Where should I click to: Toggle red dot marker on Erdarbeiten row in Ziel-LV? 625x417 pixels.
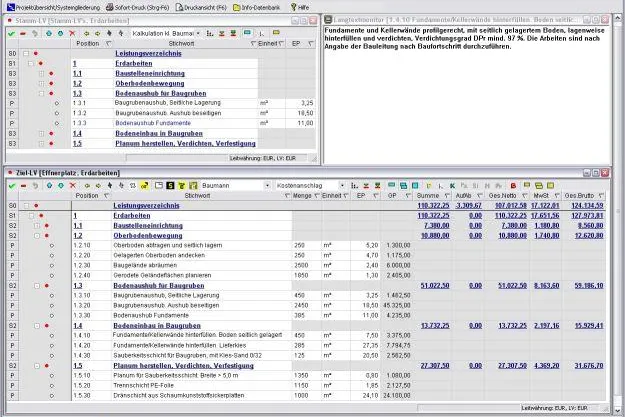tap(41, 216)
